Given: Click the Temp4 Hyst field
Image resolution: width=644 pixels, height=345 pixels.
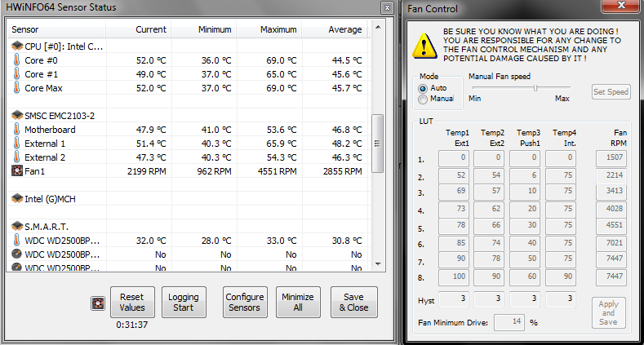Looking at the screenshot, I should click(x=561, y=299).
